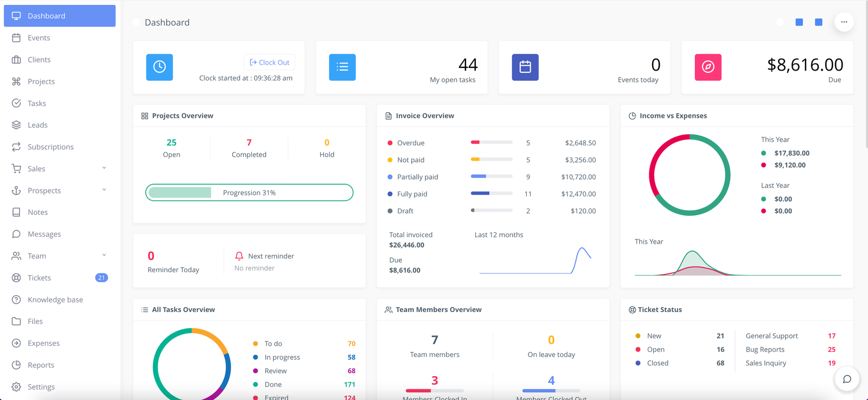Click the blue task list icon tile
Viewport: 868px width, 400px height.
[342, 67]
